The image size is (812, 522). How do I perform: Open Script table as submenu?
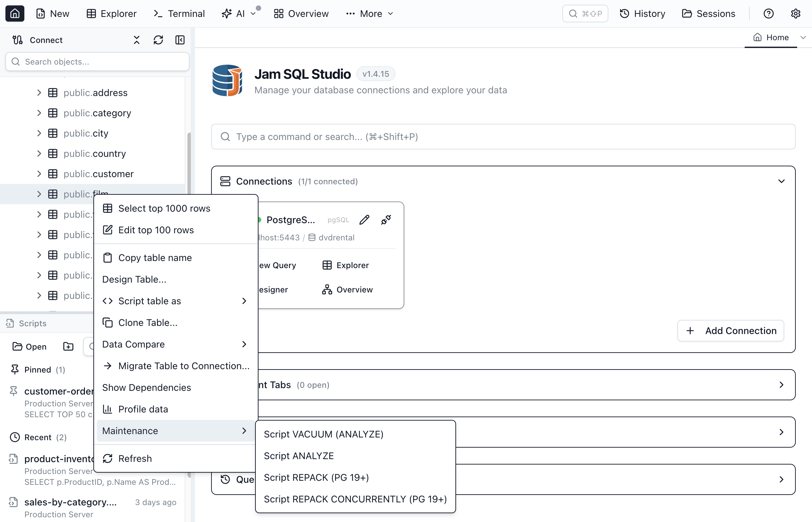176,301
